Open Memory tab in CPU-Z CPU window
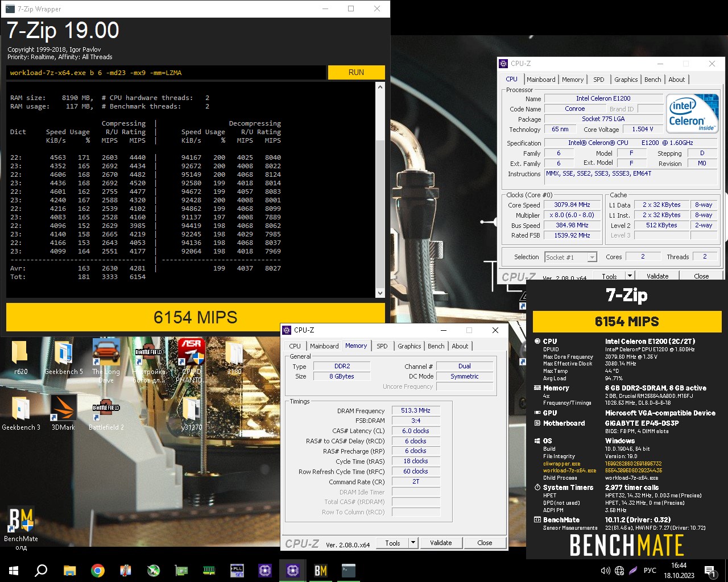Viewport: 728px width, 582px height. [x=573, y=80]
